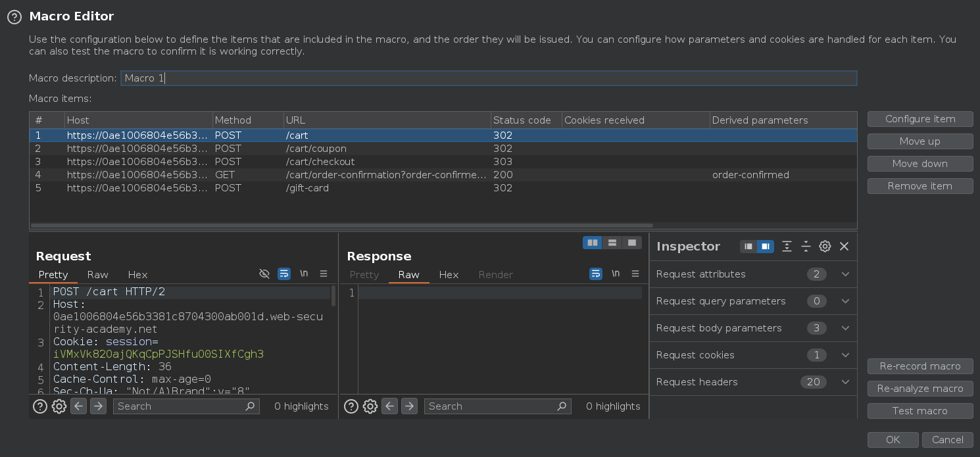Open Response search settings gear

coord(370,406)
